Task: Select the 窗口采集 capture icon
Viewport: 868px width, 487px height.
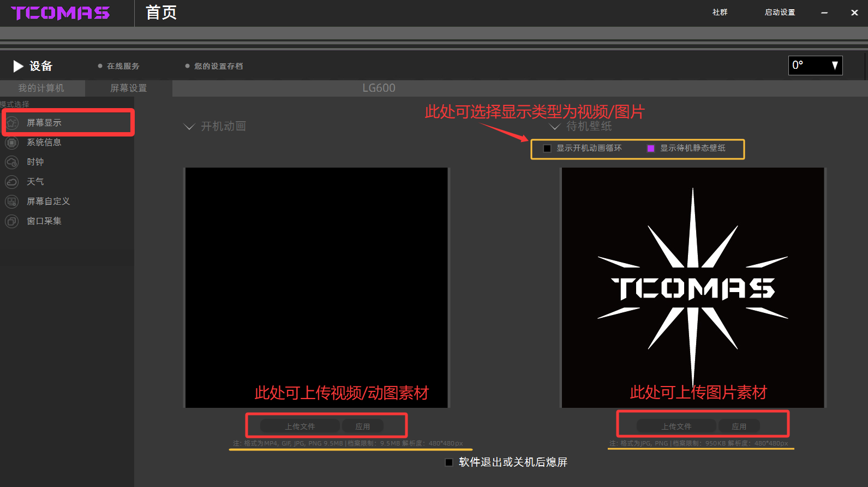Action: 12,221
